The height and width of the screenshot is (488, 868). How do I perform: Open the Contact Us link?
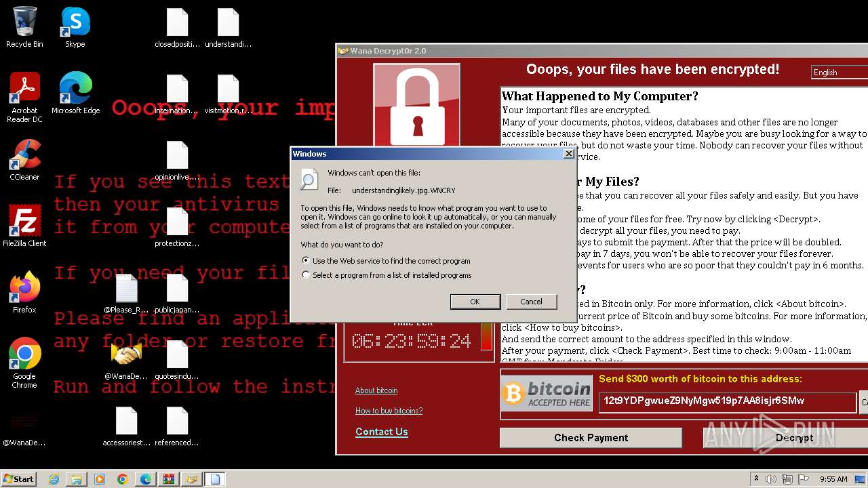pos(382,432)
